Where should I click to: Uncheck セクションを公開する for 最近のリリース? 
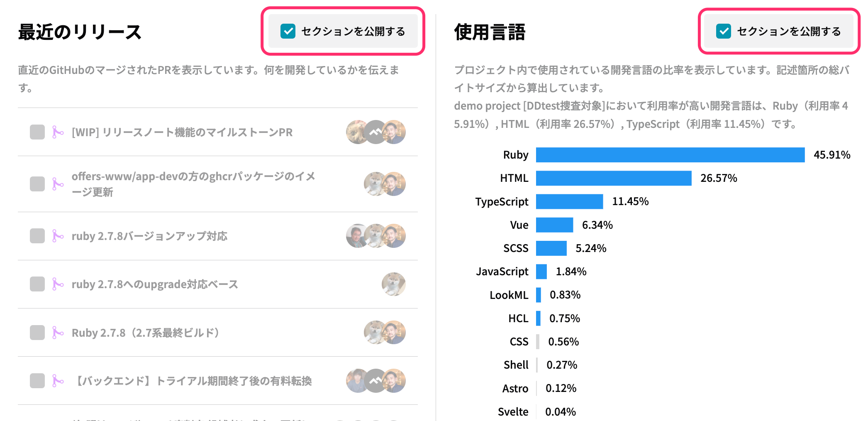click(x=288, y=31)
